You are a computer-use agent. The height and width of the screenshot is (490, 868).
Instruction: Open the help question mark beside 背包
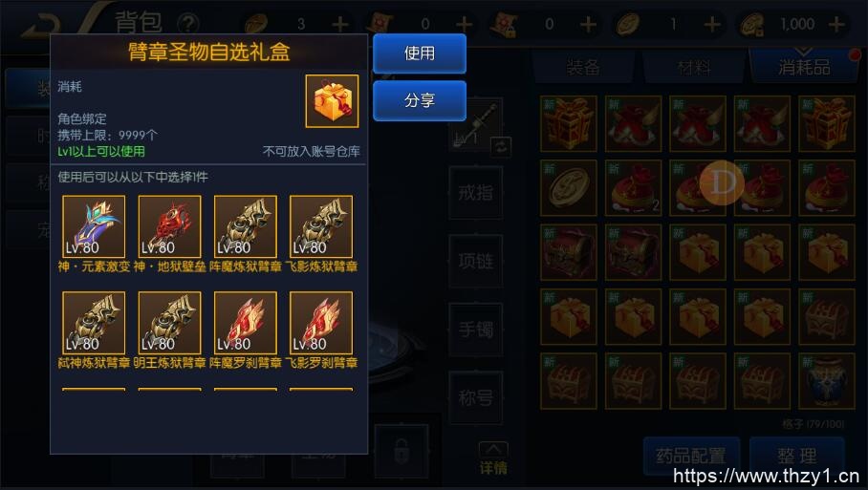click(x=188, y=24)
